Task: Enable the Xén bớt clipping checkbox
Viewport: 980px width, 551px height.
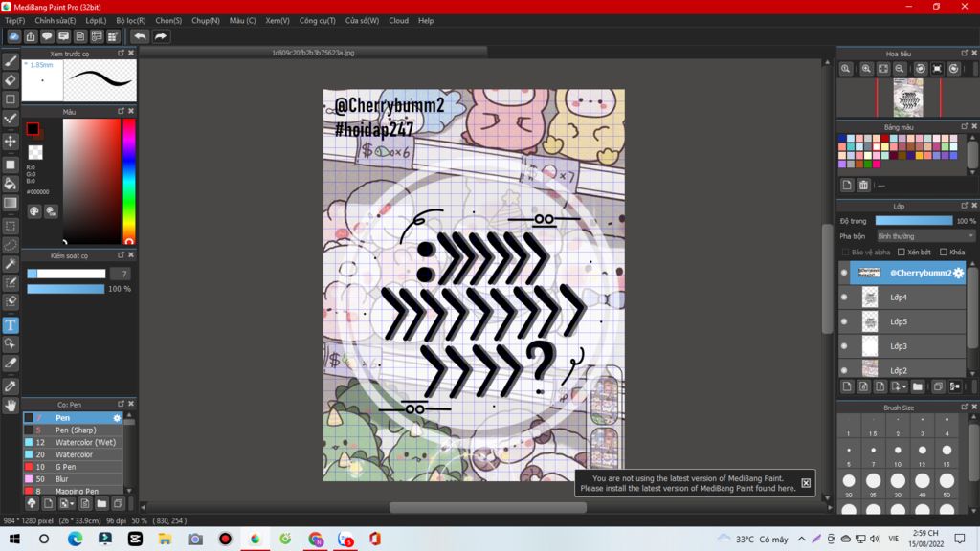Action: tap(902, 253)
